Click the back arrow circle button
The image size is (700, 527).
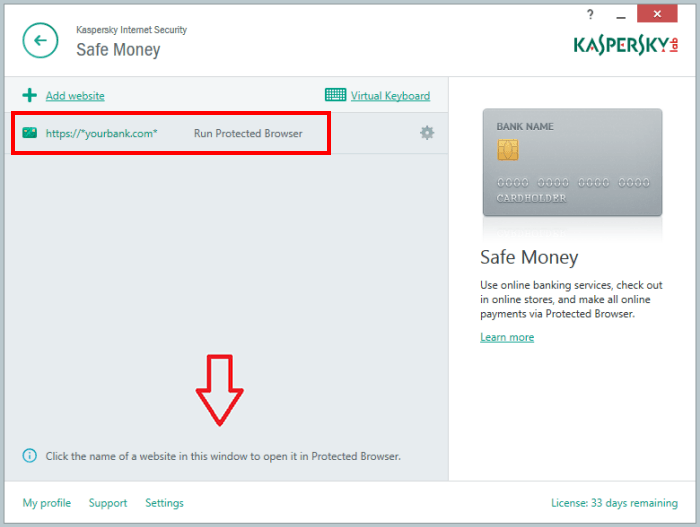(40, 41)
